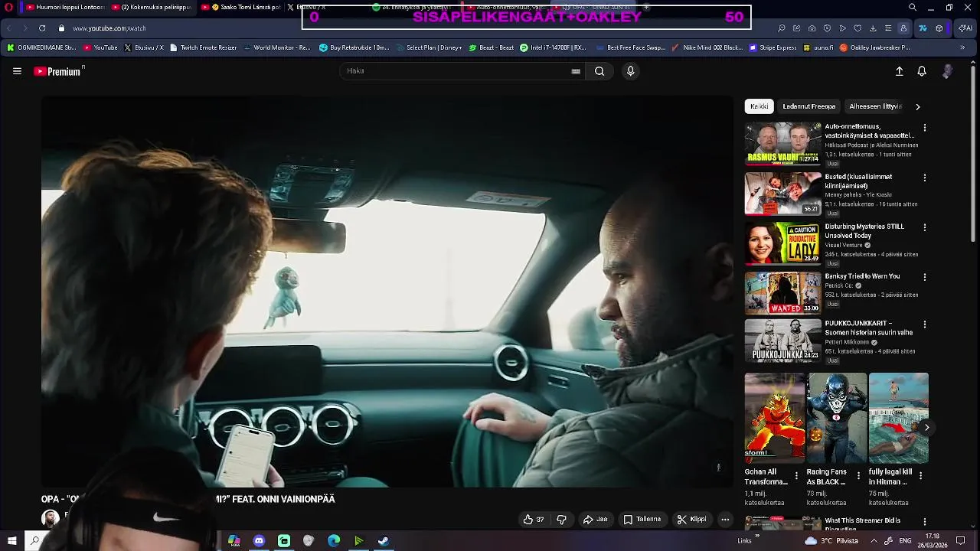Open options for Disturbing Mysteries video
Viewport: 980px width, 551px height.
(x=924, y=227)
